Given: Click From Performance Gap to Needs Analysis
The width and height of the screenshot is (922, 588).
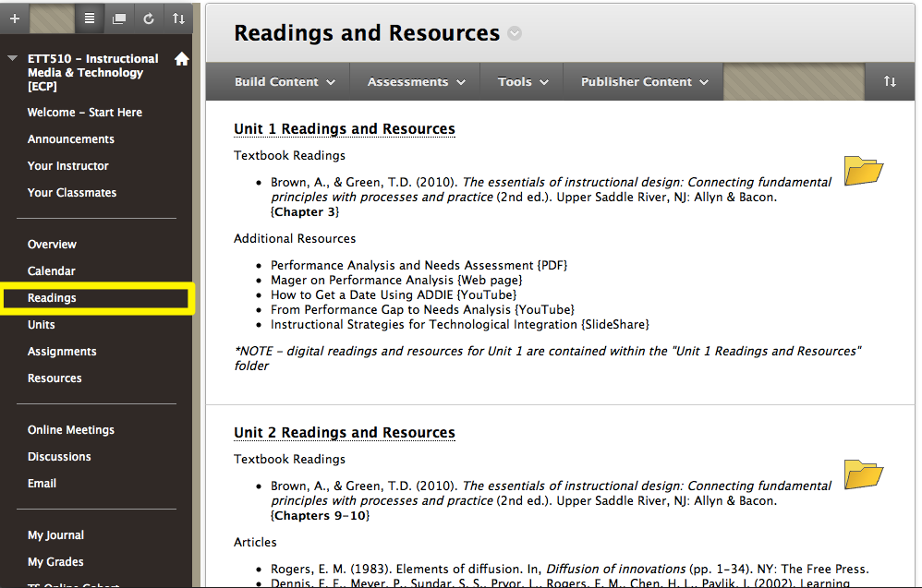Looking at the screenshot, I should 422,309.
